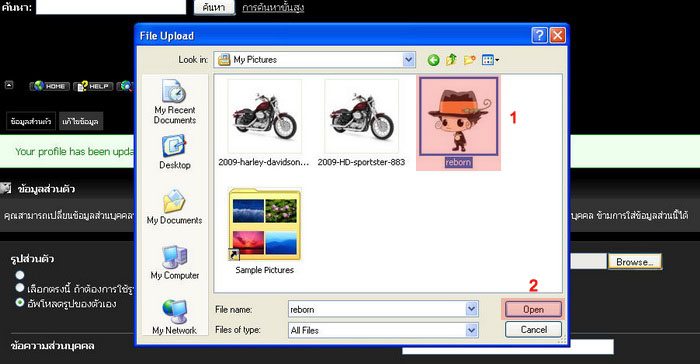The image size is (700, 364).
Task: Close the File Upload dialog
Action: 557,35
